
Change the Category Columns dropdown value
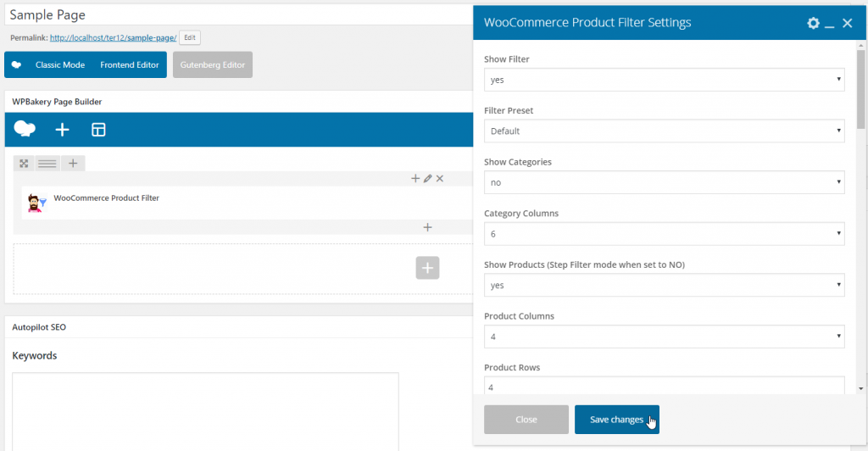click(x=664, y=234)
